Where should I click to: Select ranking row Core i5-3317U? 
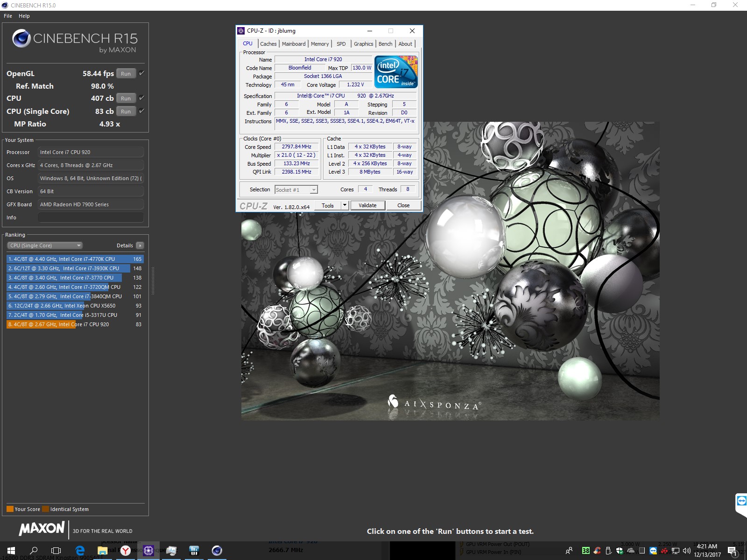75,315
